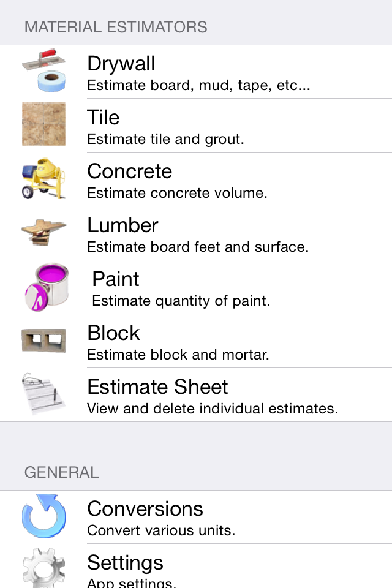Screen dimensions: 392x588
Task: Tap the blue Conversions arrow icon
Action: click(x=44, y=516)
